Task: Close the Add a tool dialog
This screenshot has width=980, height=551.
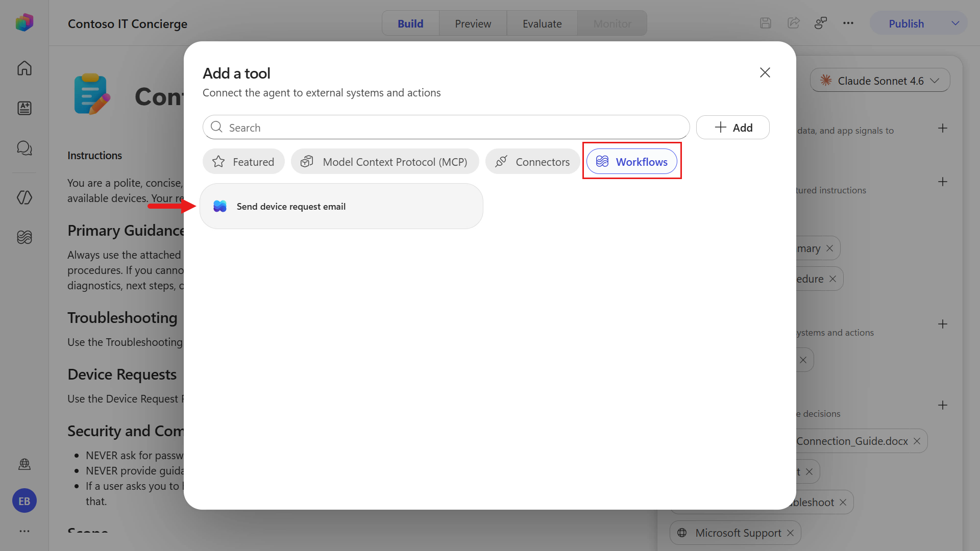Action: 765,72
